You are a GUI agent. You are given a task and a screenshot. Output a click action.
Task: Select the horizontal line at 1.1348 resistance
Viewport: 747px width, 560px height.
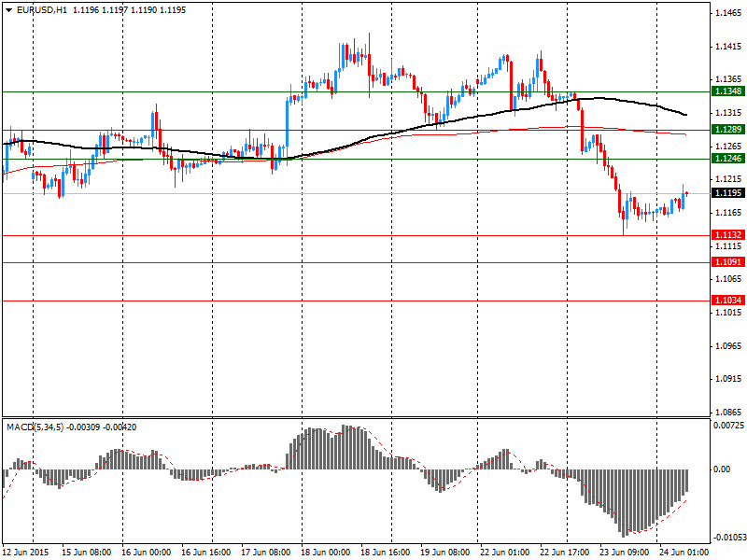357,91
